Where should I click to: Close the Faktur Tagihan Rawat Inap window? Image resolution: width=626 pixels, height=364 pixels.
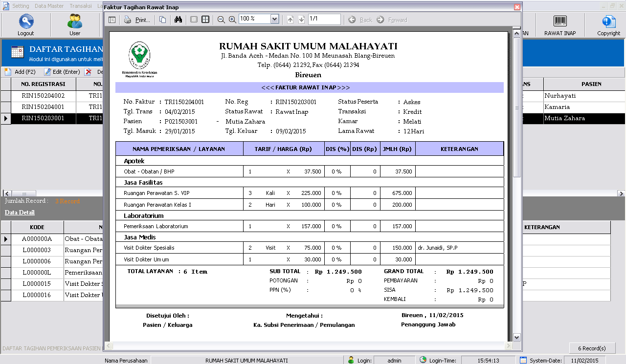[x=517, y=7]
